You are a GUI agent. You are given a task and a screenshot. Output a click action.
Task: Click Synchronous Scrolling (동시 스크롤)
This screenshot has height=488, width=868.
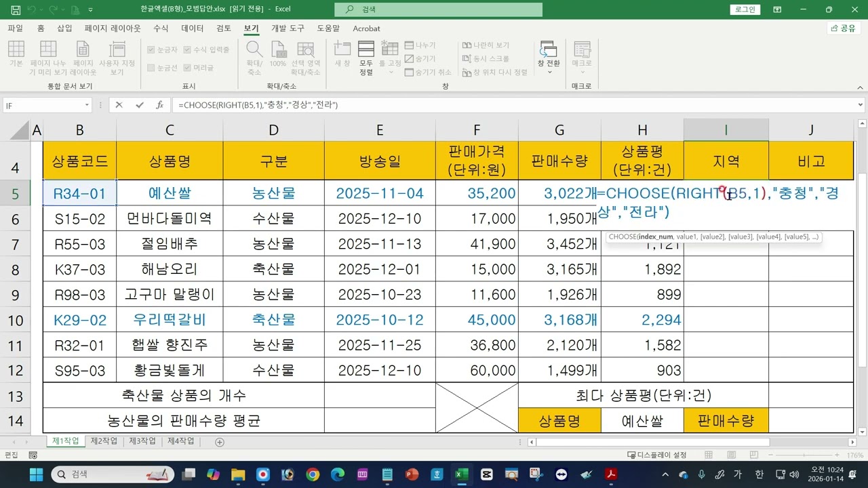pos(486,59)
